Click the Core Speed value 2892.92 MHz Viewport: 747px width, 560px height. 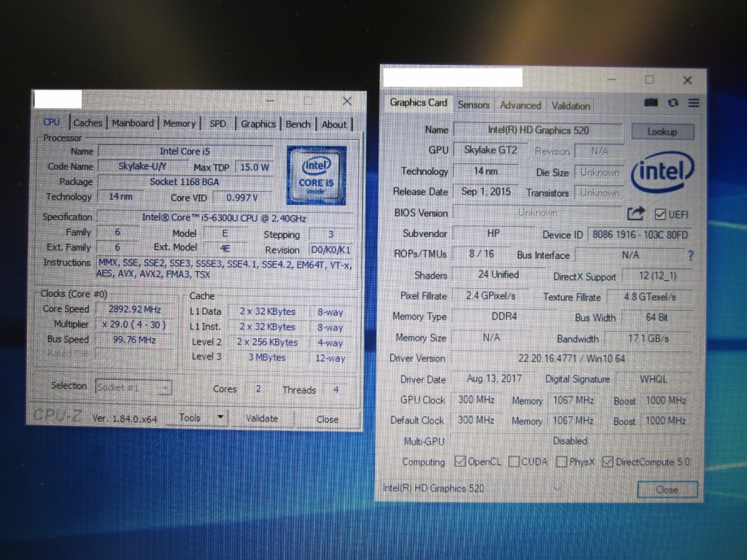135,309
